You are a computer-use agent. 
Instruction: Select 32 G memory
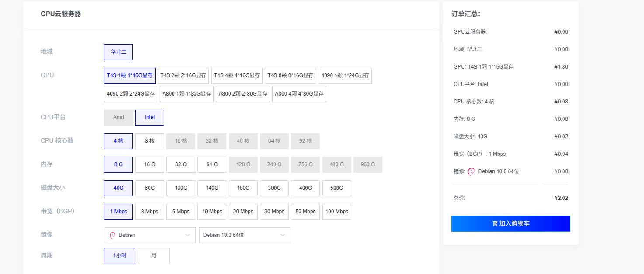181,164
